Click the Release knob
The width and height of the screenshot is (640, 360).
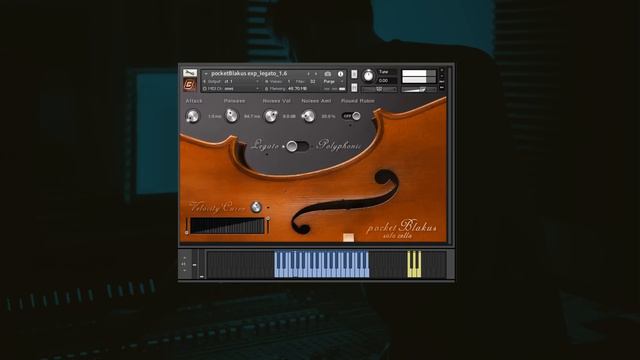pyautogui.click(x=232, y=116)
